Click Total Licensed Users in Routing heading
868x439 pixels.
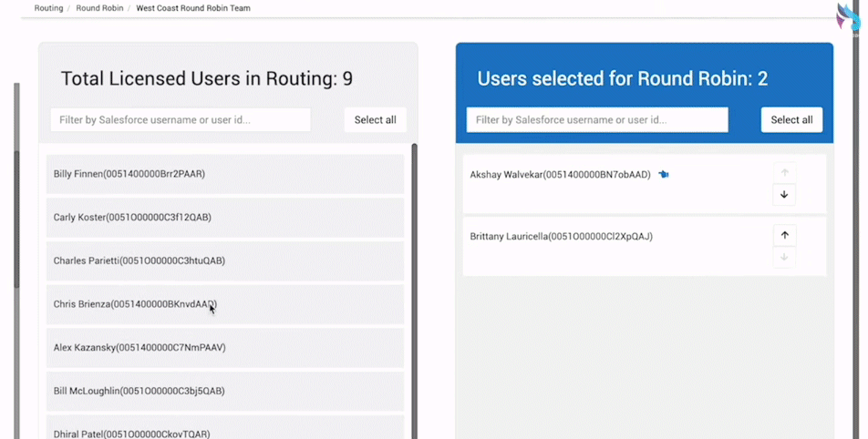tap(206, 78)
